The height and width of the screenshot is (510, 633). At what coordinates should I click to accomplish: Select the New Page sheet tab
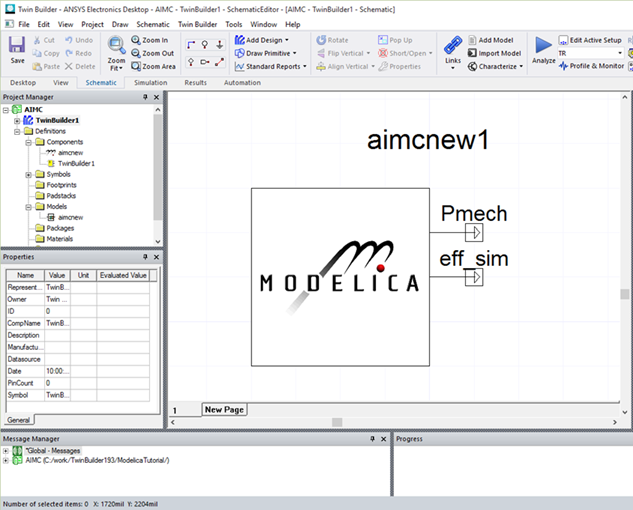(x=224, y=409)
